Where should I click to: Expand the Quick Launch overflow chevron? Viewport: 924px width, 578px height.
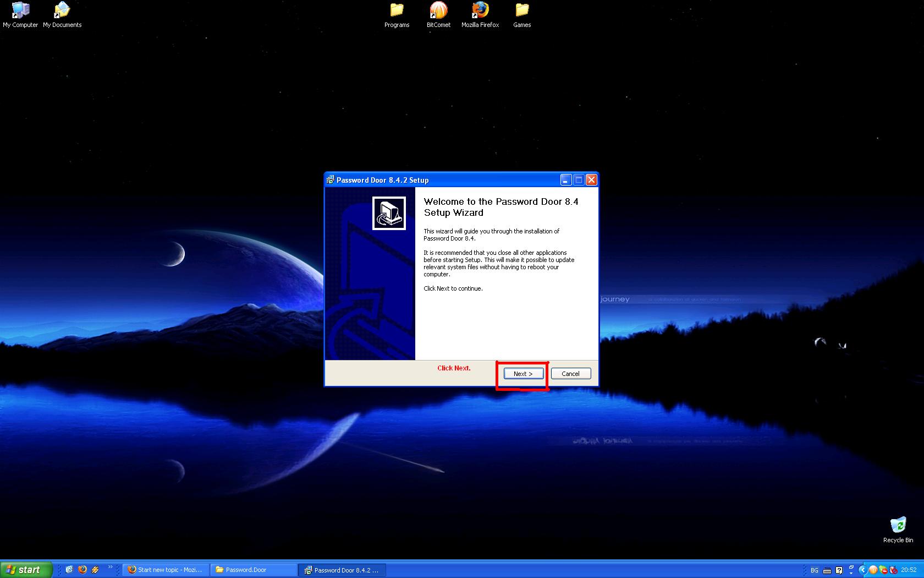[x=110, y=567]
